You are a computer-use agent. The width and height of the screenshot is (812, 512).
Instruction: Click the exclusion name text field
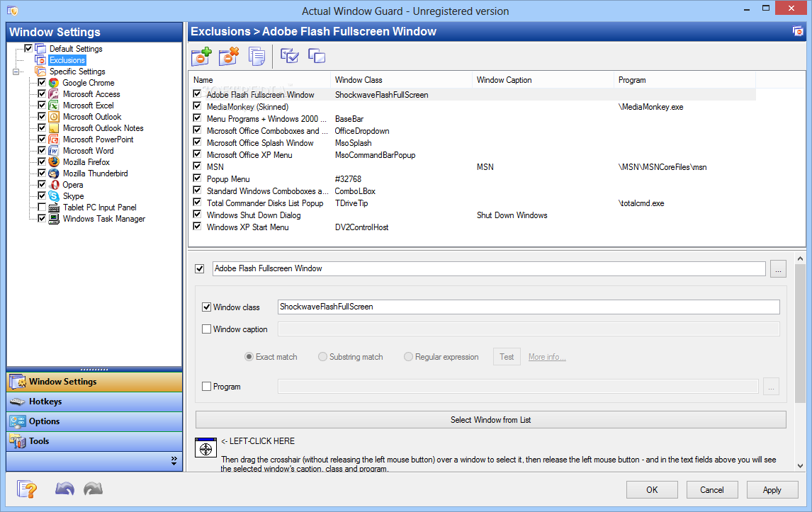pos(489,268)
